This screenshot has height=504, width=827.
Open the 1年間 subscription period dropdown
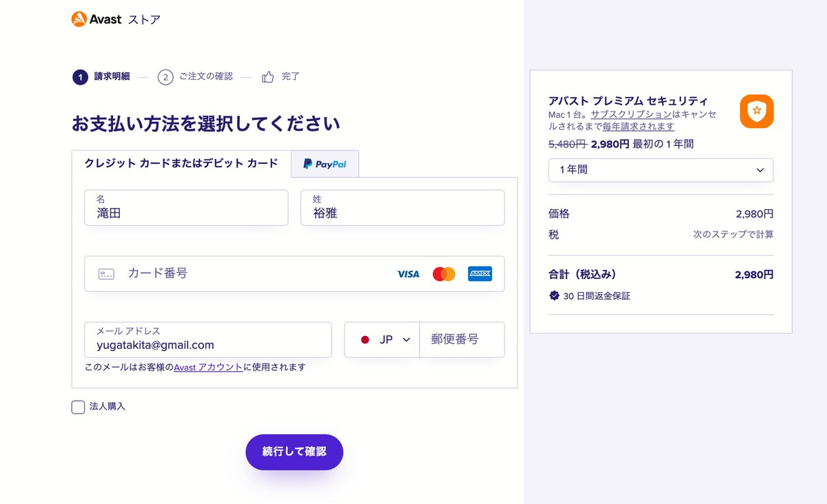(661, 170)
